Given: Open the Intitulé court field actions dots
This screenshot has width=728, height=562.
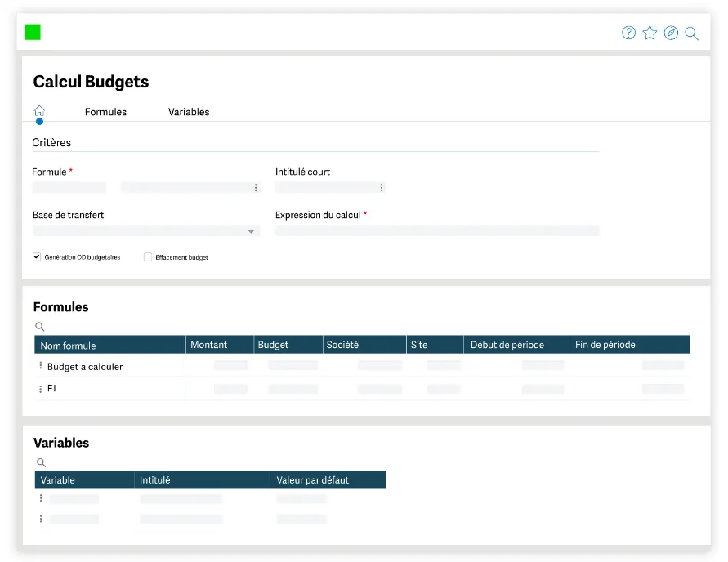Looking at the screenshot, I should click(x=382, y=188).
